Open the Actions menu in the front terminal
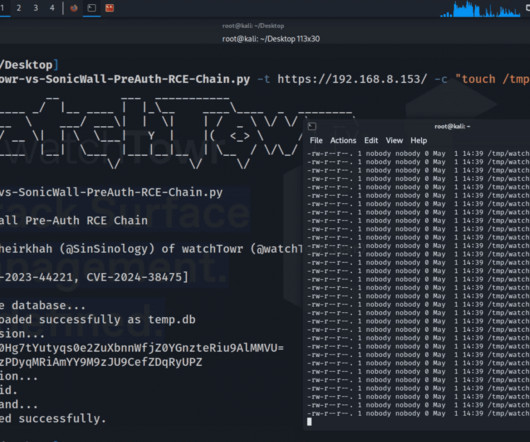The image size is (530, 442). (x=343, y=140)
